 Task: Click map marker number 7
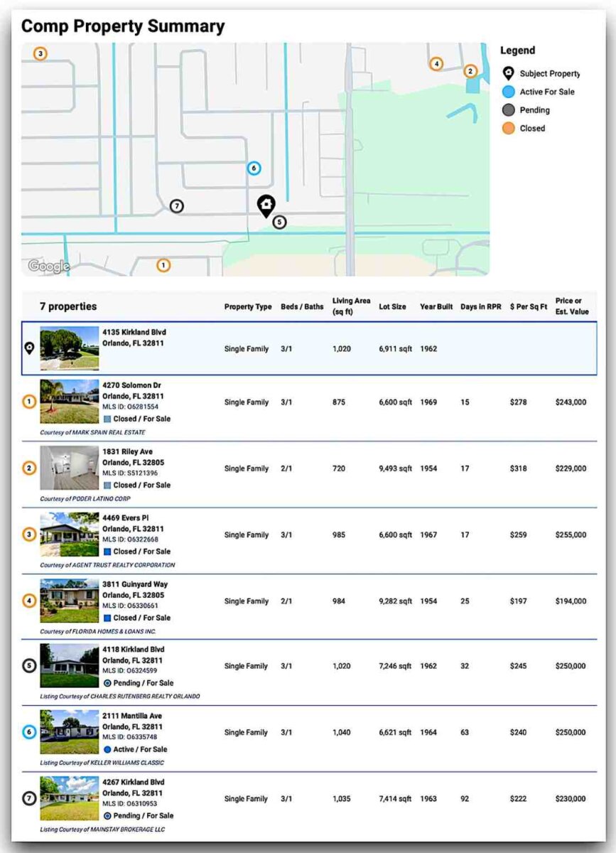pos(177,206)
